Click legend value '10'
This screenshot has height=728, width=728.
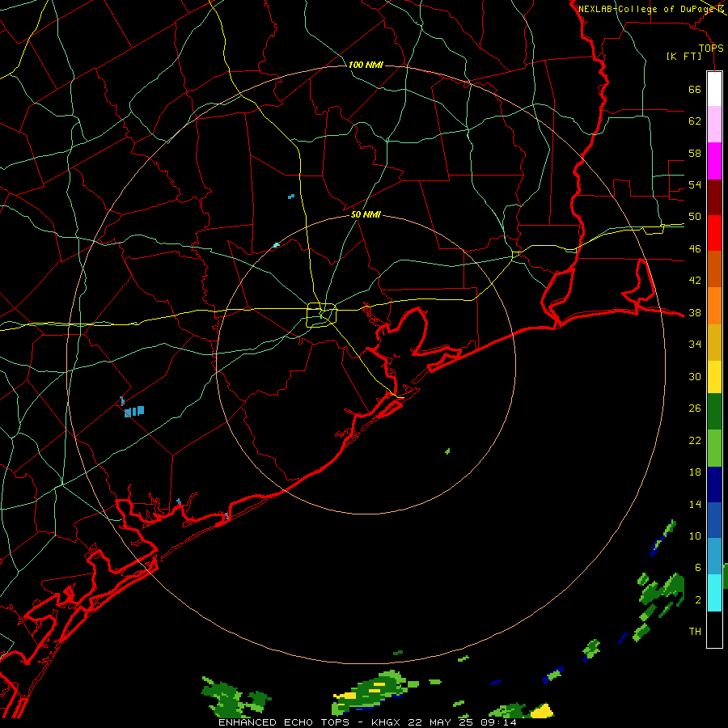[x=695, y=536]
